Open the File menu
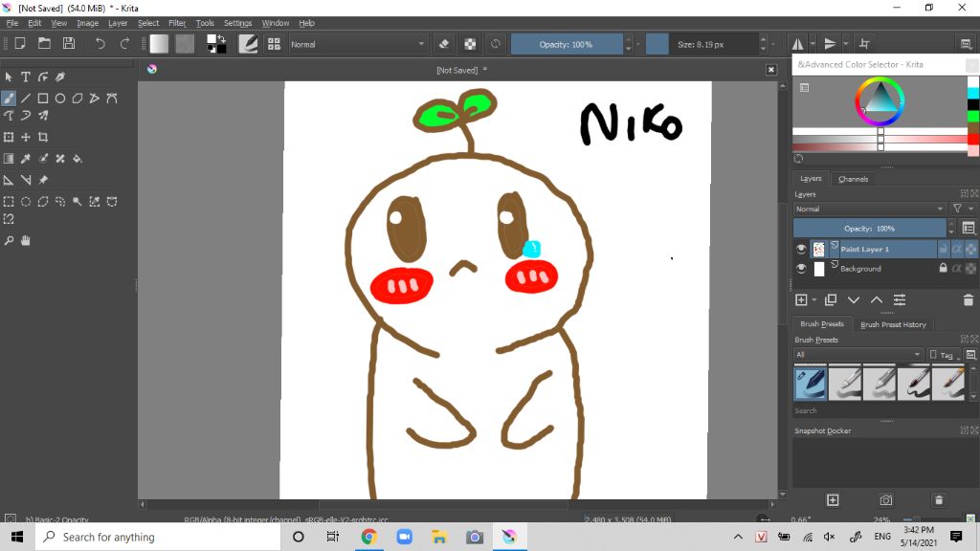This screenshot has width=980, height=551. 11,23
